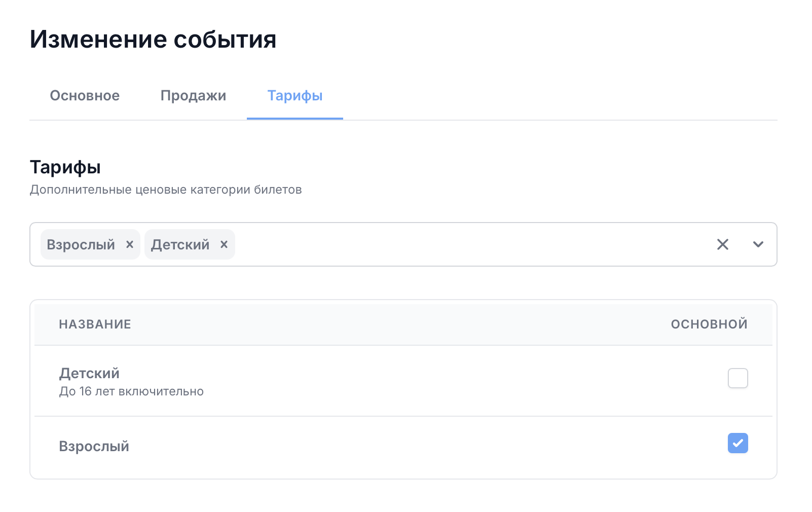Click the Тарифы section heading

pyautogui.click(x=65, y=167)
